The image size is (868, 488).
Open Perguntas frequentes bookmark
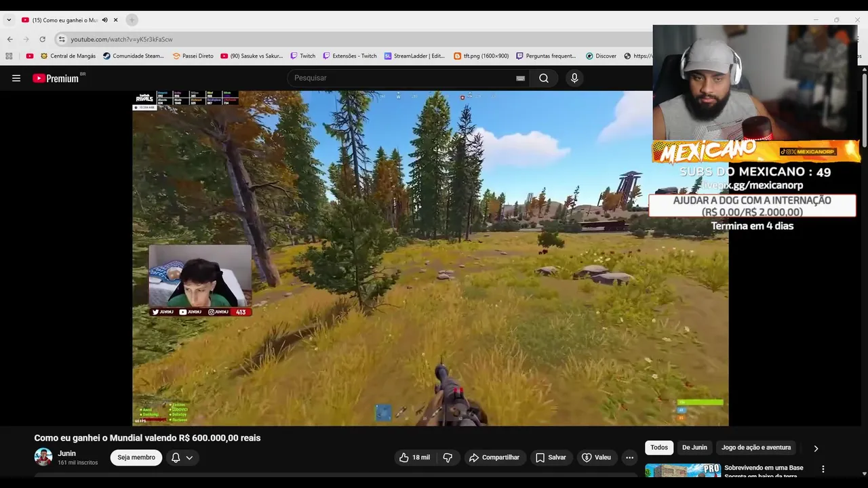(x=546, y=56)
